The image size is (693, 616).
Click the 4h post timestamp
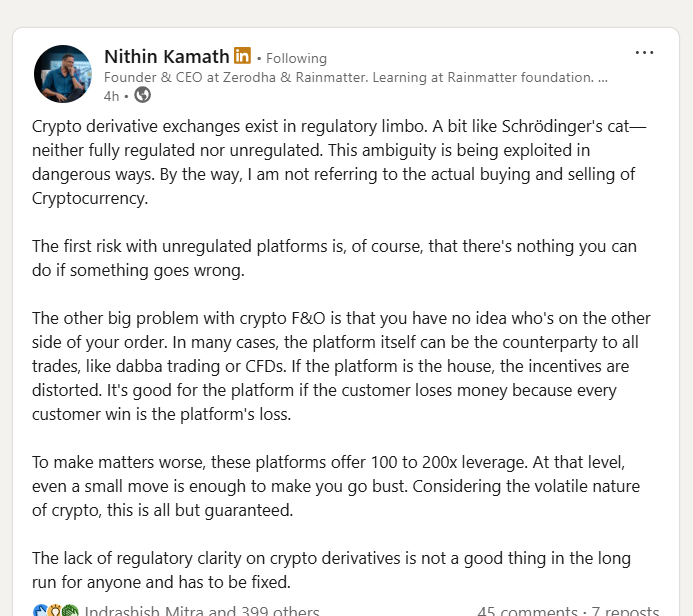click(x=111, y=96)
